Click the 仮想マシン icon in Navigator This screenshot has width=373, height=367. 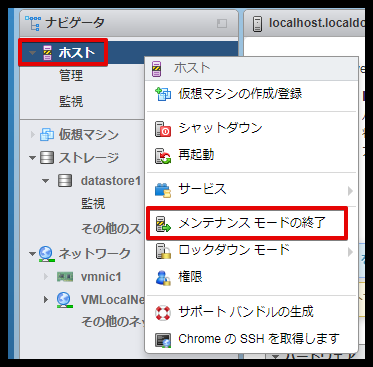(47, 135)
